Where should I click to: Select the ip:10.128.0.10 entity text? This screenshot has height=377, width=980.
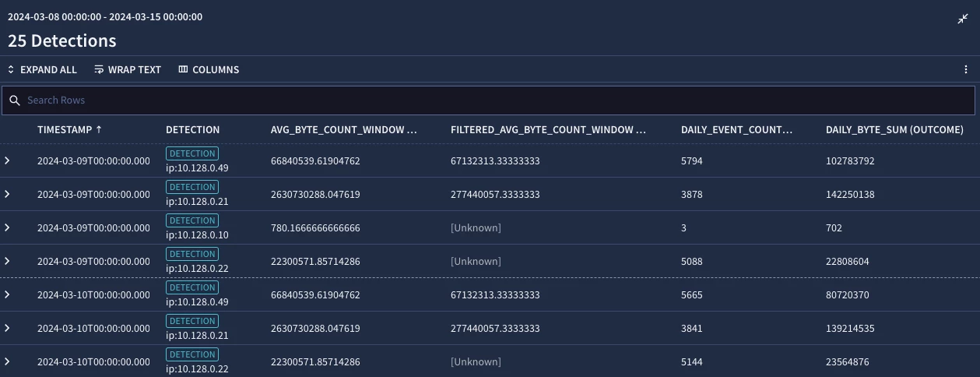[x=197, y=234]
